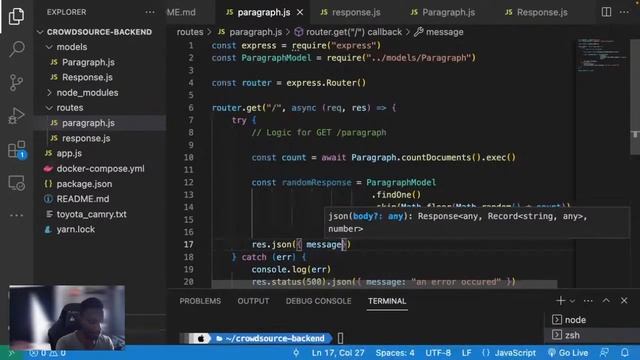Close the paragraph.js editor tab

point(300,13)
